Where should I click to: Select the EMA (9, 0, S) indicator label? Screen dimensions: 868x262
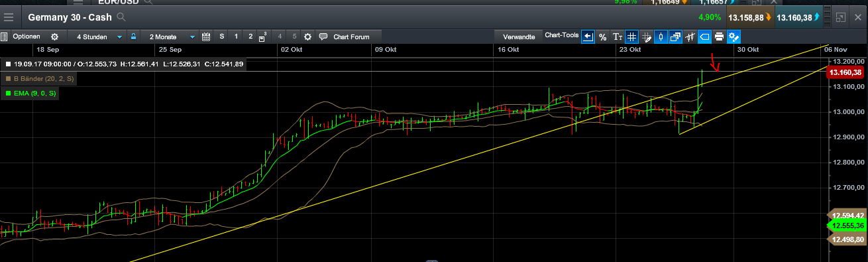pyautogui.click(x=34, y=94)
